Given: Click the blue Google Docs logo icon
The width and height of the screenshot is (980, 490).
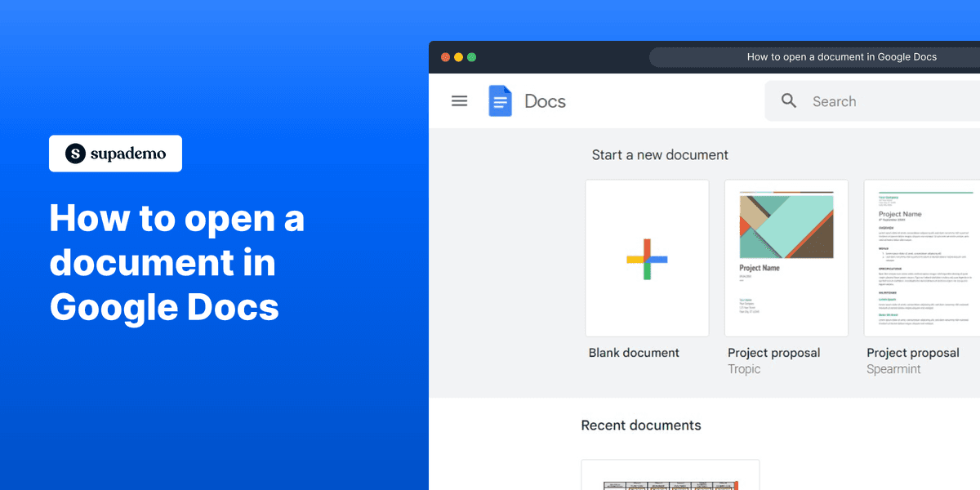Looking at the screenshot, I should point(500,100).
